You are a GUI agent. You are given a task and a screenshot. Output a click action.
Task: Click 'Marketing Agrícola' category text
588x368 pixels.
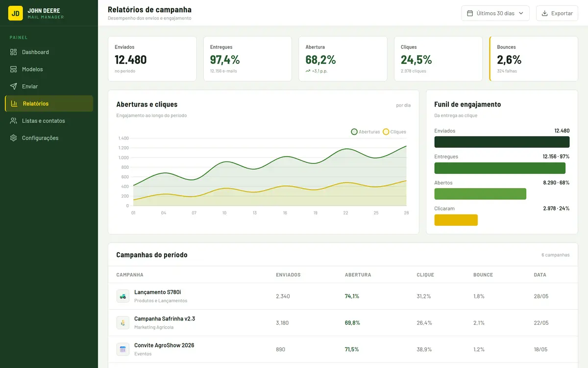point(154,327)
